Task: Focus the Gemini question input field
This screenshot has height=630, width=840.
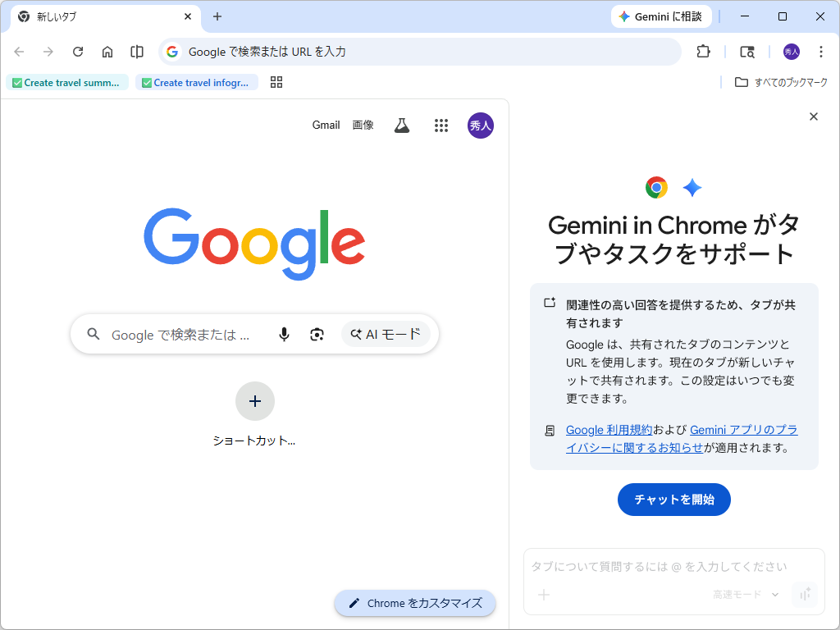Action: click(674, 567)
